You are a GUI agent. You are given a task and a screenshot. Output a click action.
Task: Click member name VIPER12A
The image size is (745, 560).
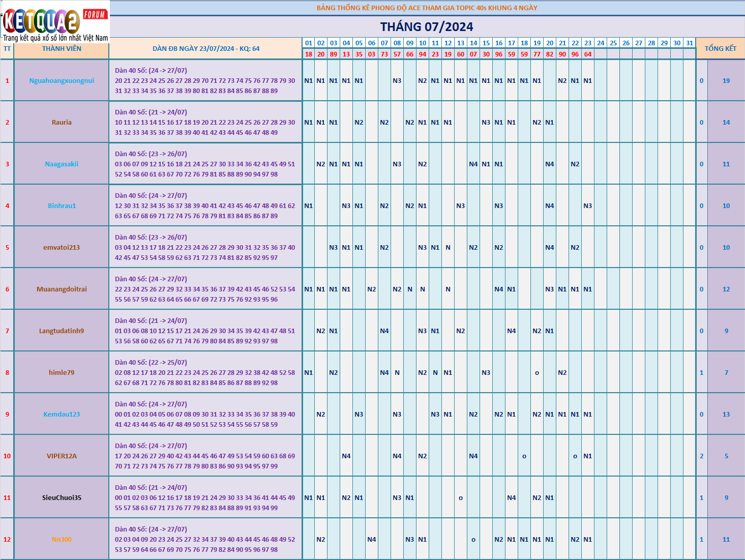pos(62,456)
